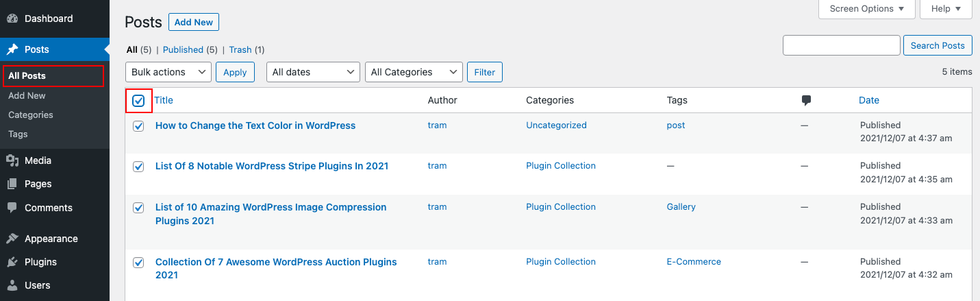Click the Users person icon

(x=12, y=285)
